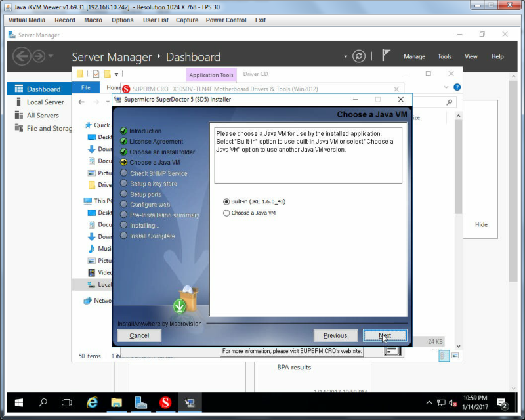Viewport: 525px width, 420px height.
Task: Open the notifications flag in Server Manager
Action: click(x=386, y=56)
